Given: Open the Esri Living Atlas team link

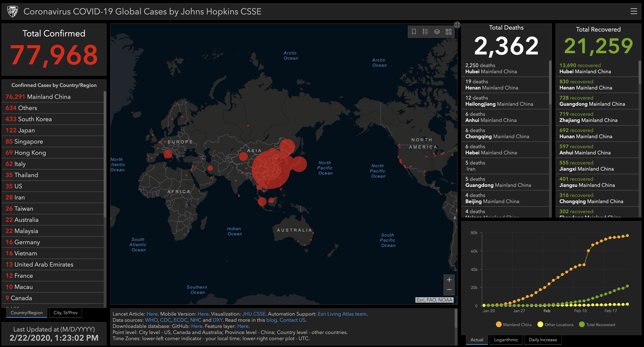Looking at the screenshot, I should [342, 314].
